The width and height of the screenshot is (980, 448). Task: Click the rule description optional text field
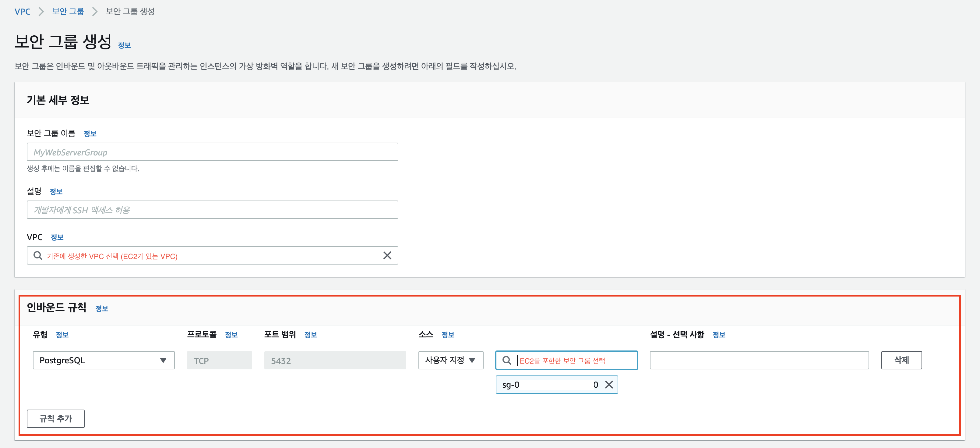759,360
